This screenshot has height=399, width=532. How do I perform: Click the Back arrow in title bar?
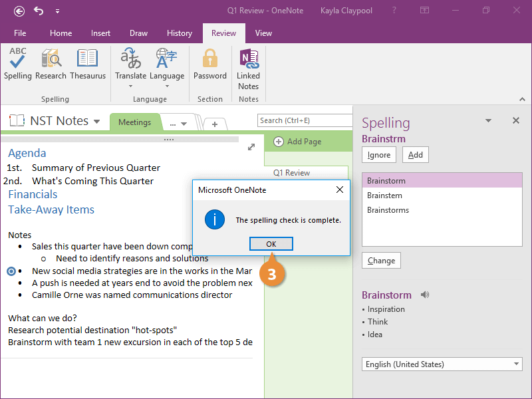coord(19,11)
